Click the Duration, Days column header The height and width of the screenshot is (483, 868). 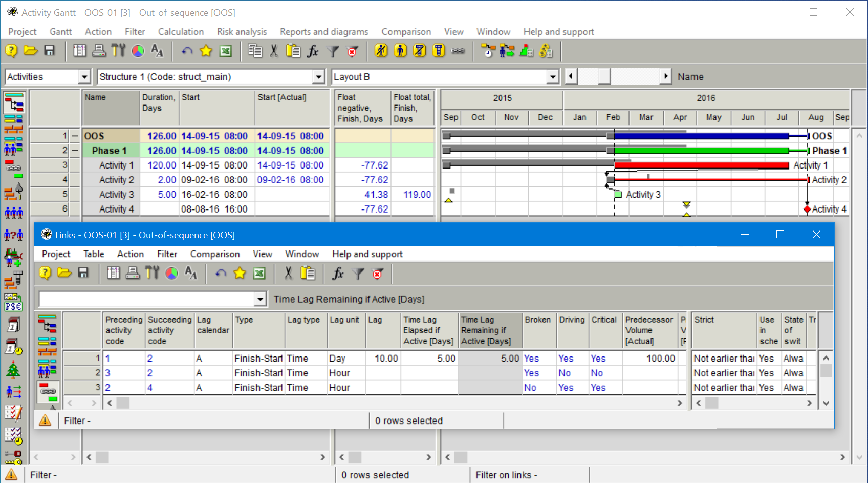coord(160,108)
